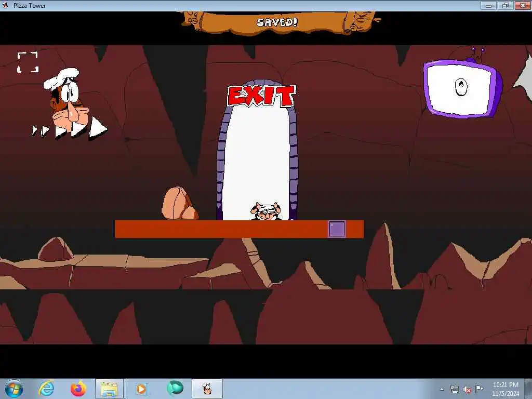This screenshot has height=399, width=532.
Task: Open Windows Explorer folder in taskbar
Action: tap(109, 389)
